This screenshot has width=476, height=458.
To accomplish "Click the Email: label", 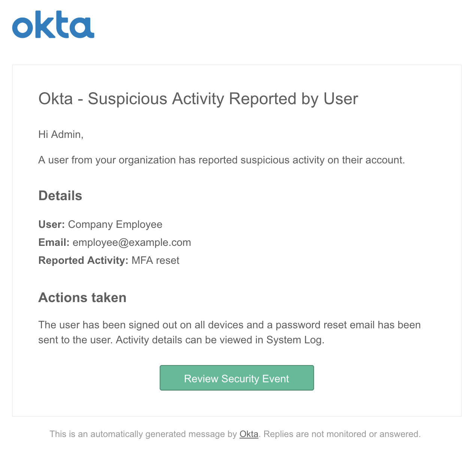I will click(54, 242).
